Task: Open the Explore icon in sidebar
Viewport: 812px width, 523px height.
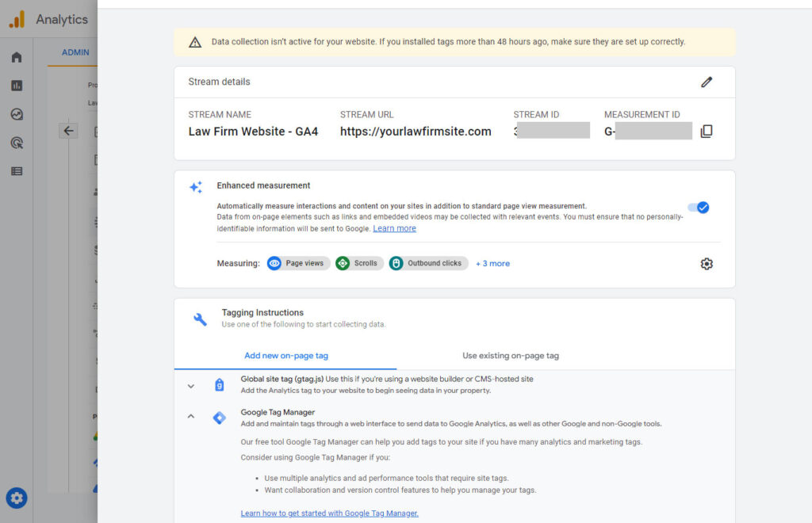Action: [17, 114]
